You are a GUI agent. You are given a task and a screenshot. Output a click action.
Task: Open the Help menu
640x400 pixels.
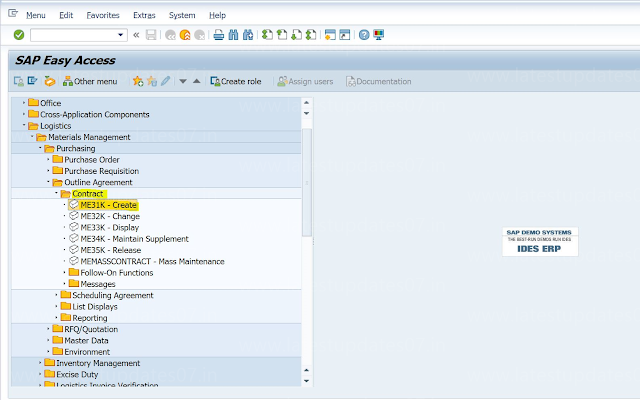pos(218,16)
